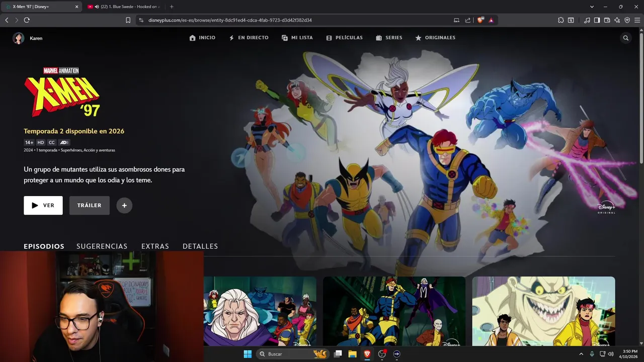This screenshot has height=362, width=644.
Task: Open volume control in system tray
Action: tap(611, 354)
